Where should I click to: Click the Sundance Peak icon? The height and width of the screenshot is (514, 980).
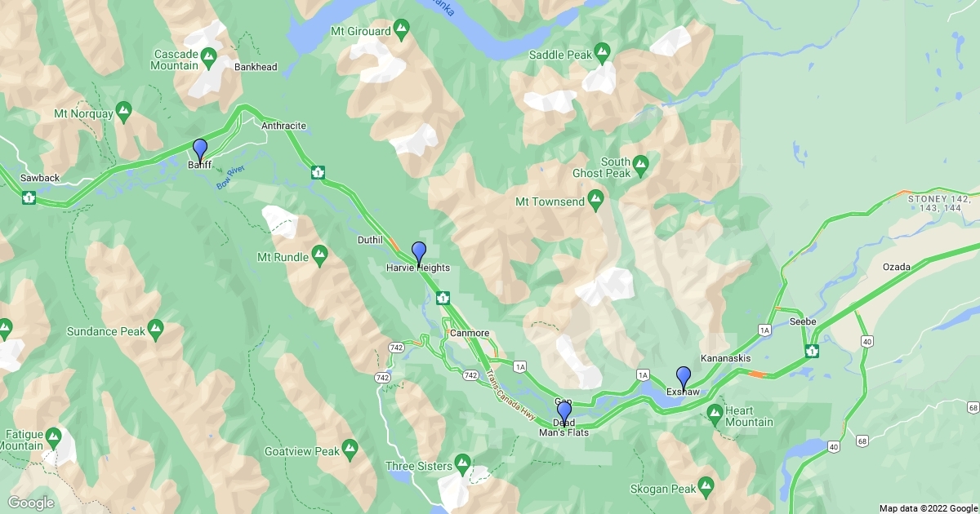click(x=156, y=330)
